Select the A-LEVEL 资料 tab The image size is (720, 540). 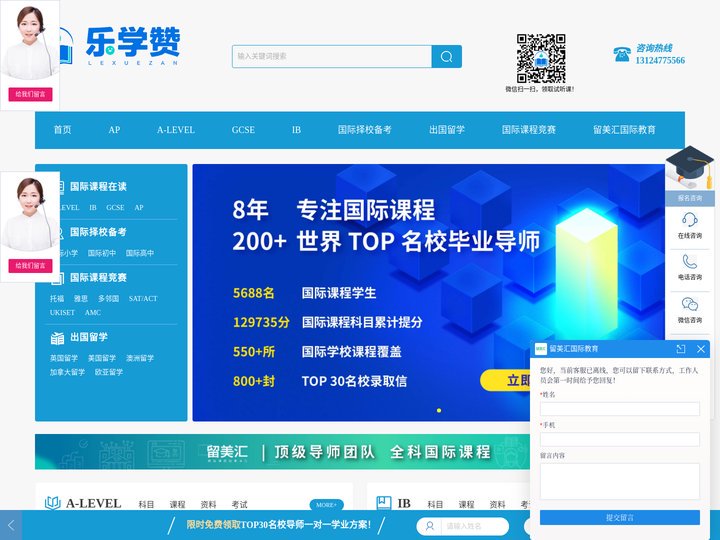(208, 504)
